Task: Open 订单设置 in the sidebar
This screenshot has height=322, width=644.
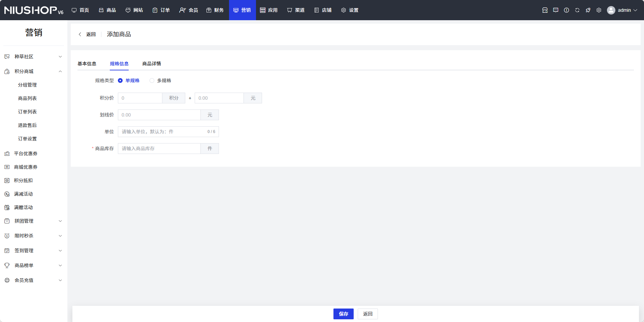Action: pos(27,139)
